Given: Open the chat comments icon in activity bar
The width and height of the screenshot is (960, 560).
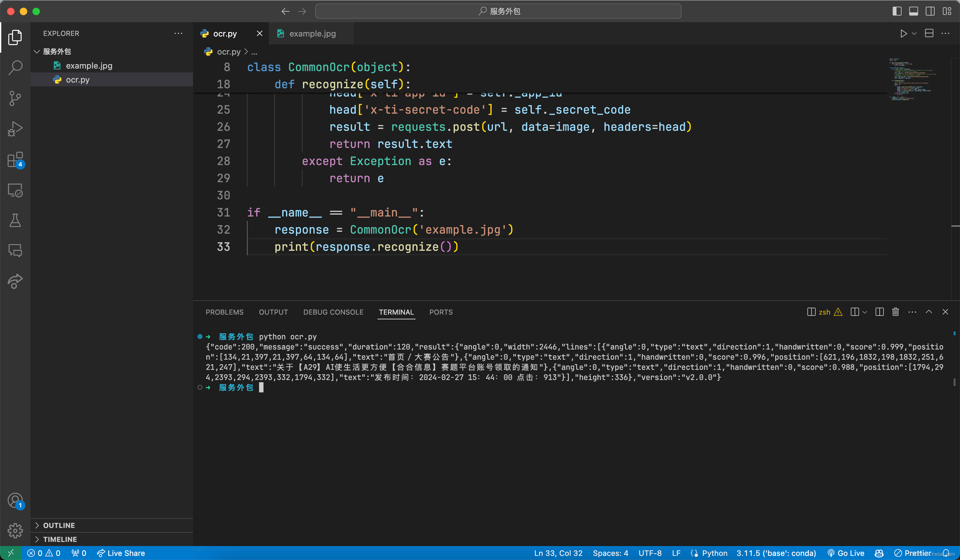Looking at the screenshot, I should (15, 250).
